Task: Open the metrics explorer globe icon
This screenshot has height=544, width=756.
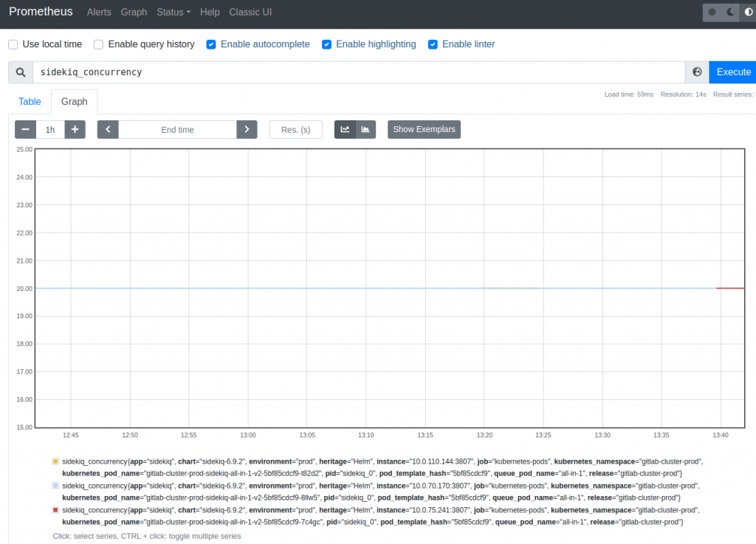Action: pos(696,72)
